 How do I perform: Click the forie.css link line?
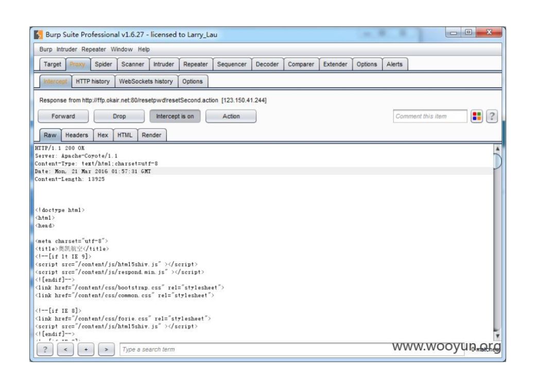click(123, 318)
